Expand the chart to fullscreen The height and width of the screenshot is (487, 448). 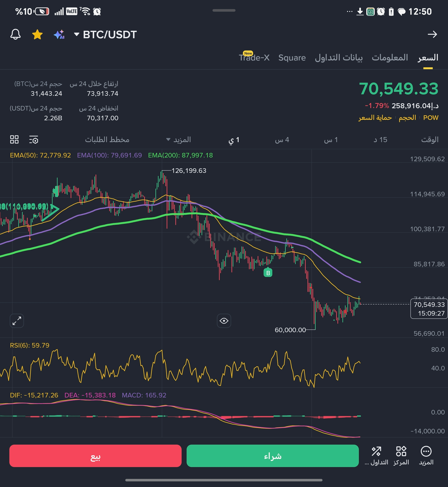[x=17, y=321]
